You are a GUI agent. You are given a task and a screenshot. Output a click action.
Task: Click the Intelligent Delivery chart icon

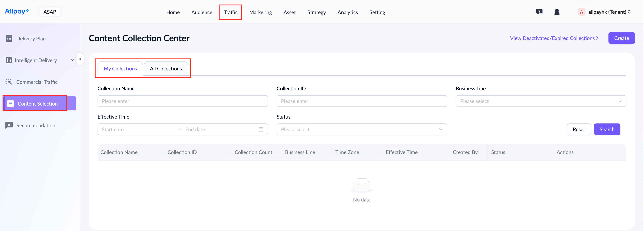pos(9,60)
